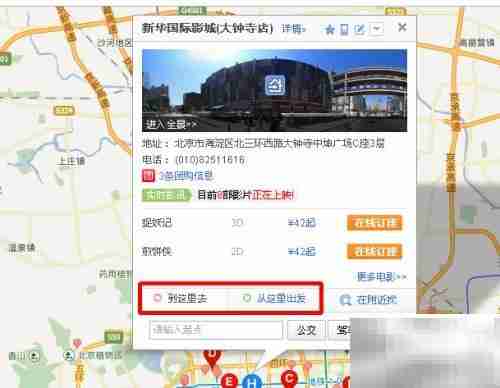Click the ¥42起 price in the first movie row
The image size is (500, 388).
pos(302,222)
